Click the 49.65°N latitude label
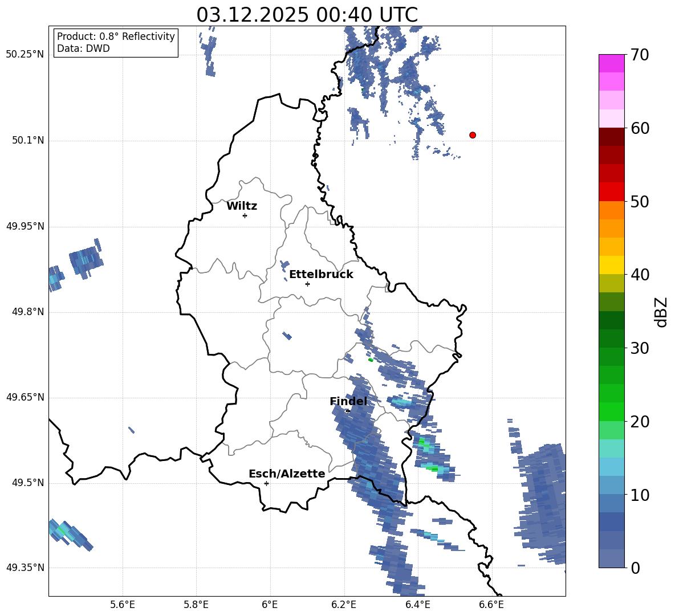Screen dimensions: 675x616 point(25,397)
